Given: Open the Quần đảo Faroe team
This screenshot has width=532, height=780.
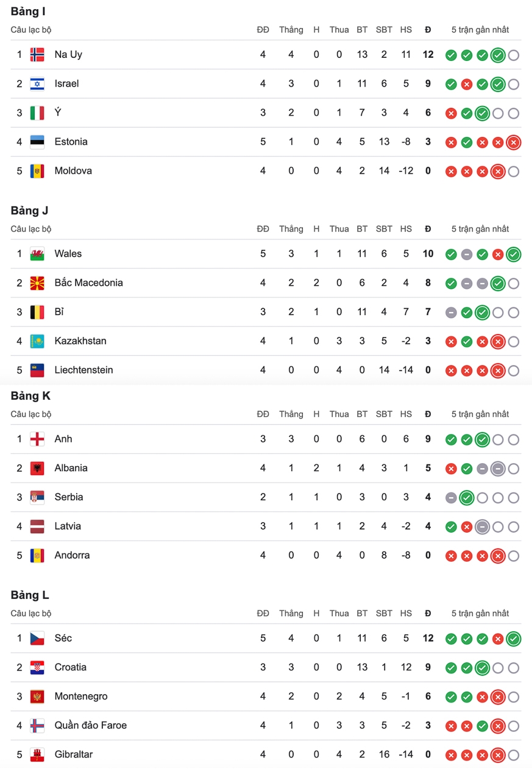Looking at the screenshot, I should [x=91, y=725].
